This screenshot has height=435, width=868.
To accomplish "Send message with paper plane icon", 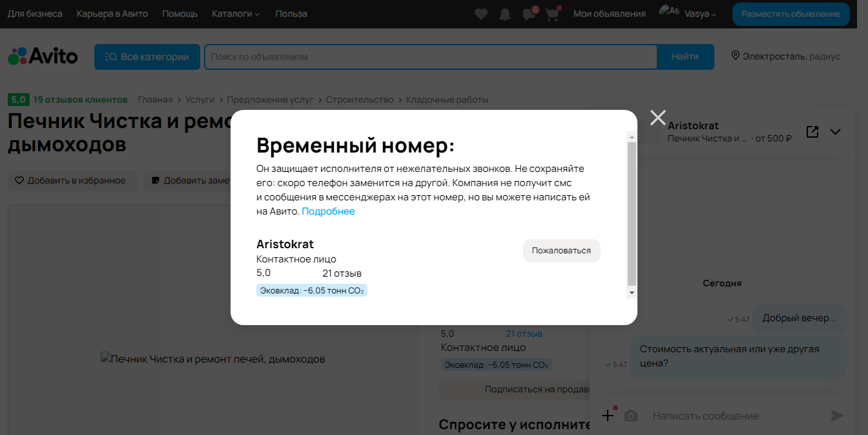I will [837, 416].
